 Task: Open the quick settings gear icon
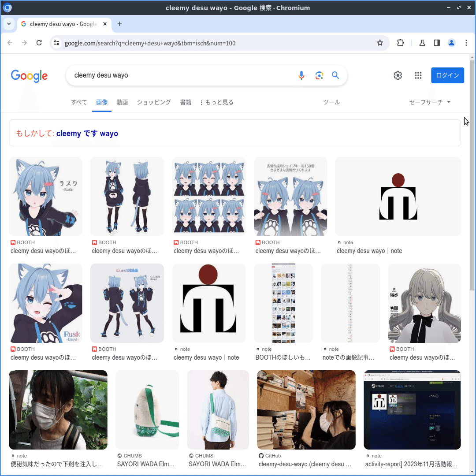click(x=398, y=75)
